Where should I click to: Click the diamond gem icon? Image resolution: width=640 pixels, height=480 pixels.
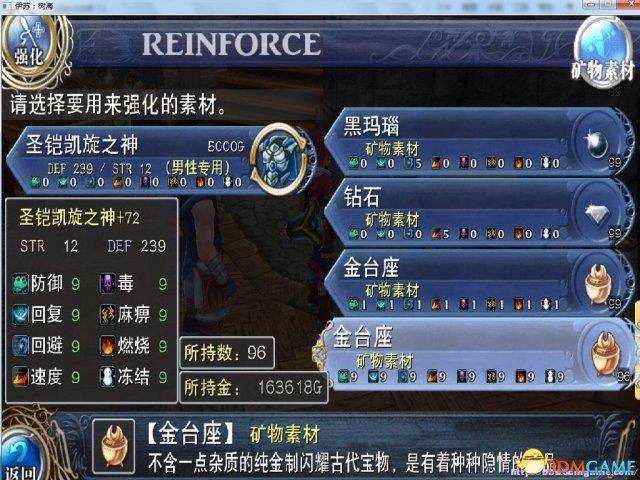[597, 214]
